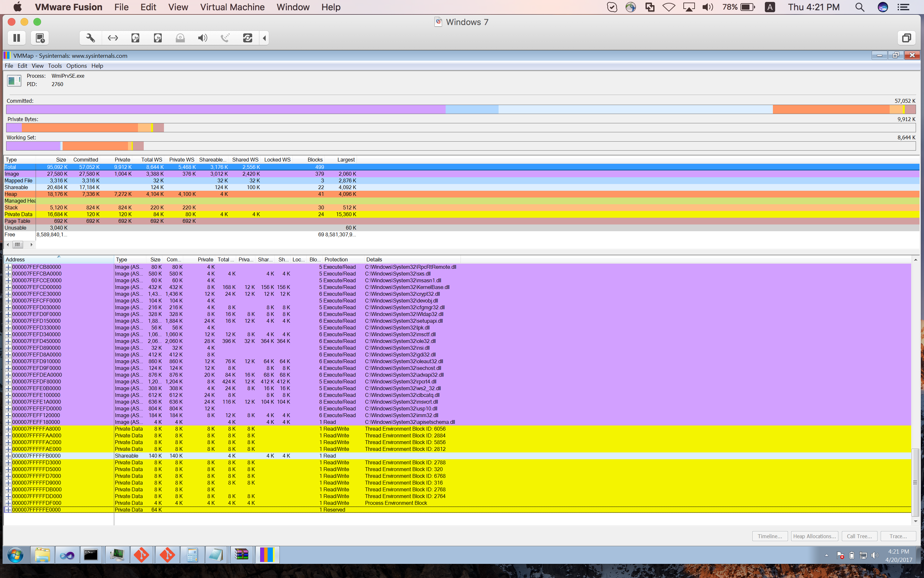
Task: Open VMware Fusion Virtual Machine menu
Action: point(232,7)
